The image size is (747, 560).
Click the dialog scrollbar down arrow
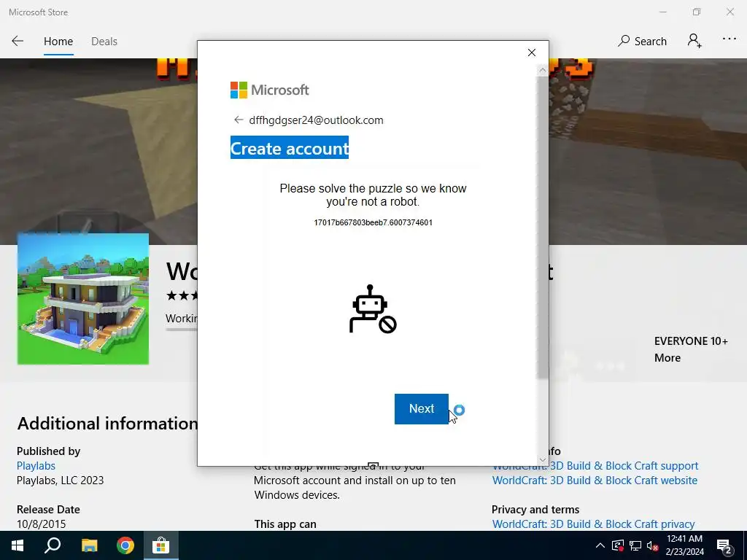[543, 460]
